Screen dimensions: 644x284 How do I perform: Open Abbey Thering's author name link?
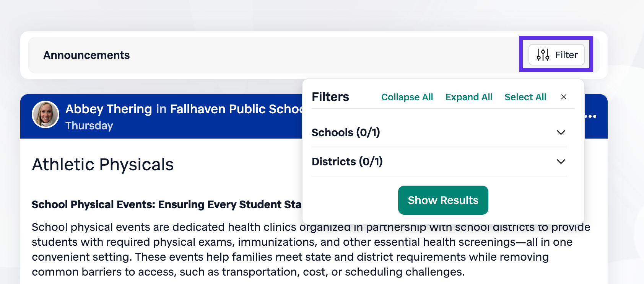(109, 109)
